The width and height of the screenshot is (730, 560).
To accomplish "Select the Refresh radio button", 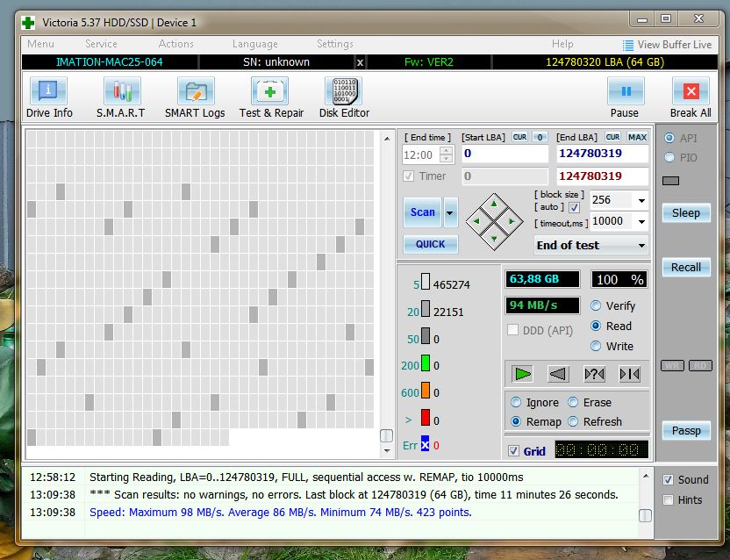I will (x=573, y=421).
